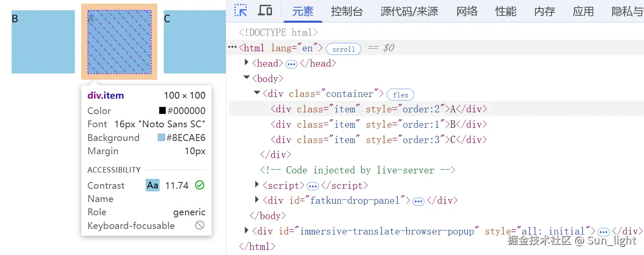This screenshot has height=255, width=644.
Task: Toggle the device toolbar icon
Action: coord(265,11)
